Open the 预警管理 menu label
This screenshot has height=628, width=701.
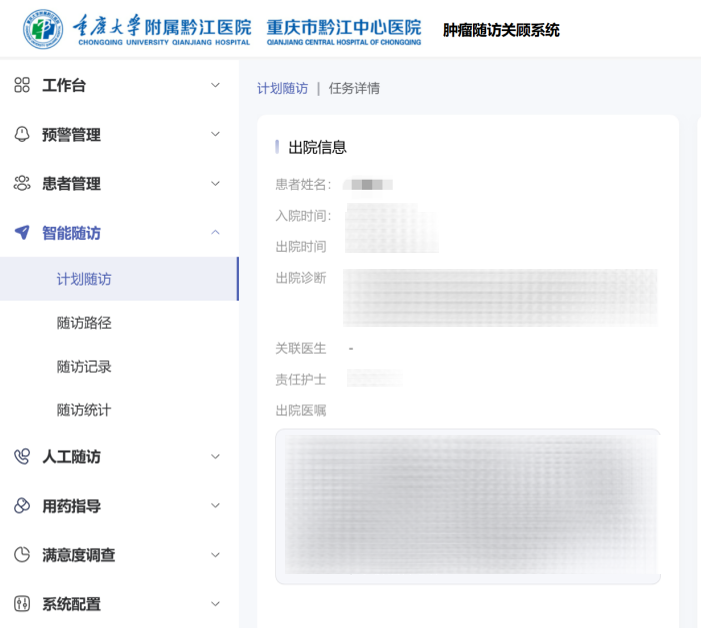pos(72,135)
